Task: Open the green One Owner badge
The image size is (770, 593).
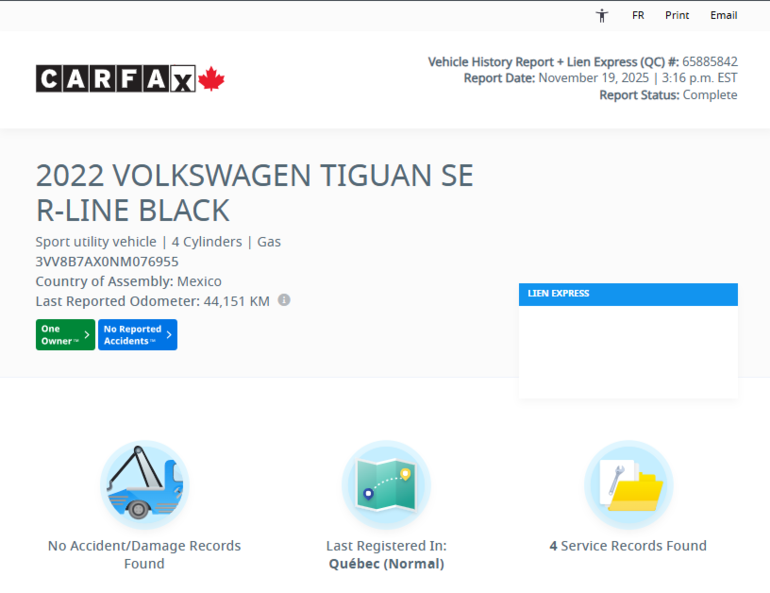Action: [x=65, y=334]
